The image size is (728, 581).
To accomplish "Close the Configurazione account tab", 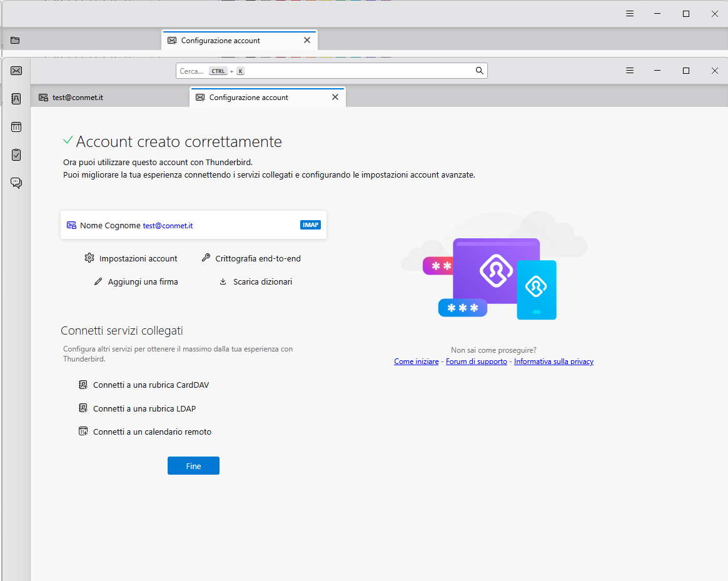I will pos(335,97).
